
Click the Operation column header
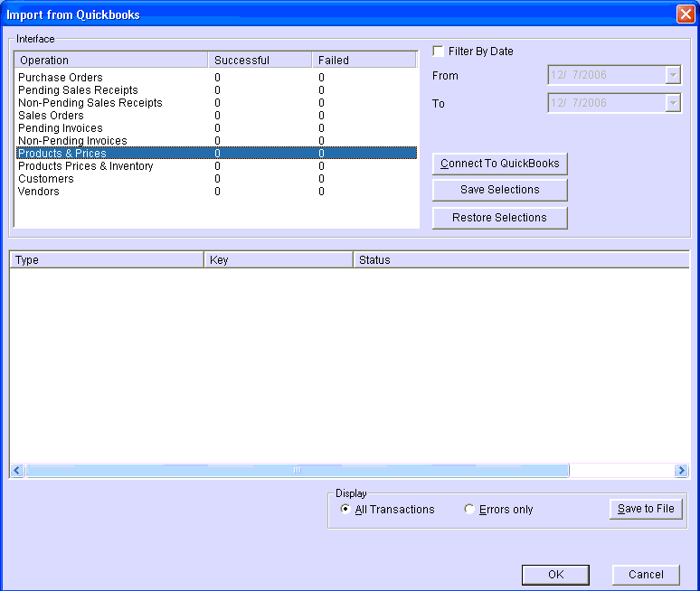point(111,61)
